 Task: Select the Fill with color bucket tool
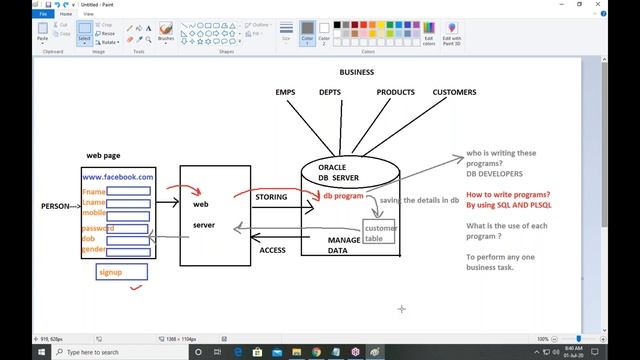[x=139, y=28]
